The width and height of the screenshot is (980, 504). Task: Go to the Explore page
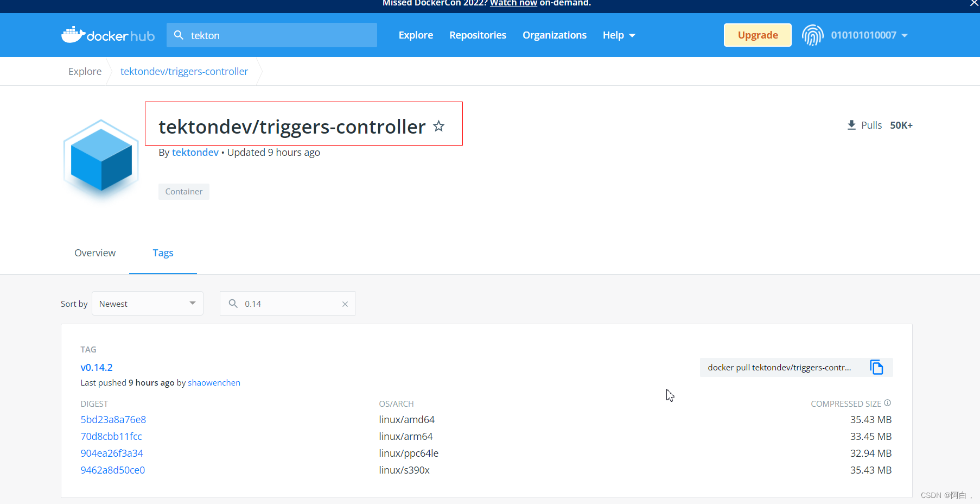[416, 35]
